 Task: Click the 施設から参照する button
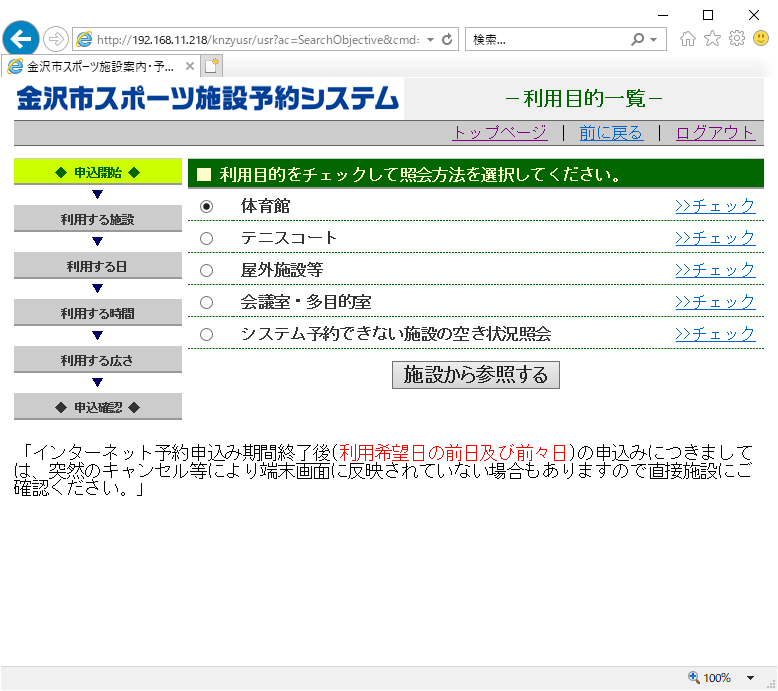pos(476,375)
